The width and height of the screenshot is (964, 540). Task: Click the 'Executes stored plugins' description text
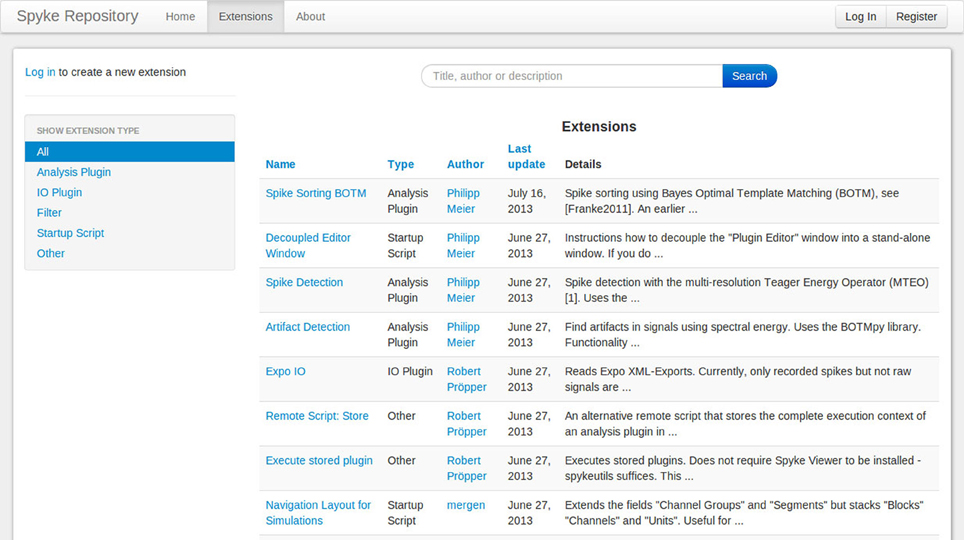(743, 469)
